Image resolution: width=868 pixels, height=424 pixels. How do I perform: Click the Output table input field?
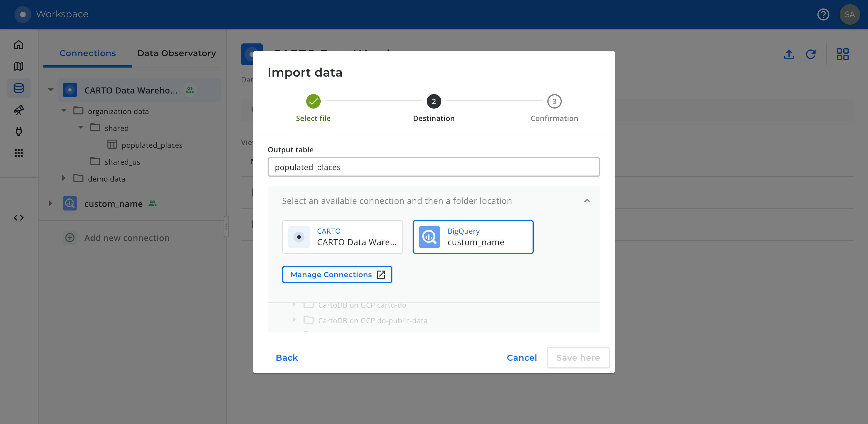(x=434, y=167)
